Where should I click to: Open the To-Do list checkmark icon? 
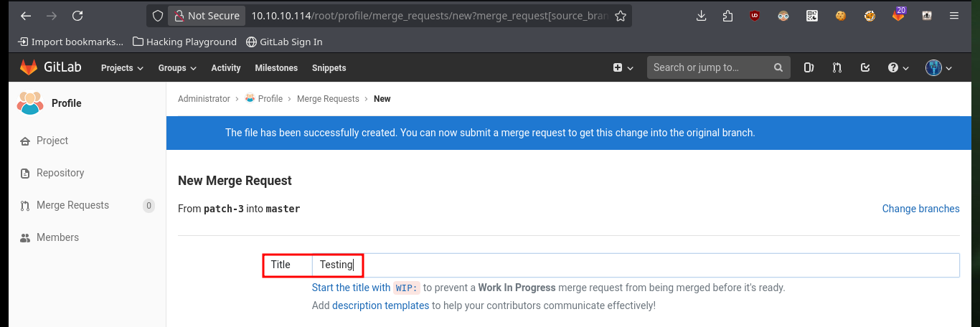865,67
